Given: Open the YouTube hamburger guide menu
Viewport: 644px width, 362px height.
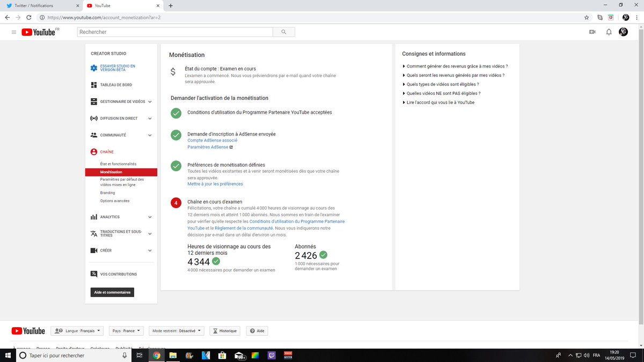Looking at the screenshot, I should 13,32.
